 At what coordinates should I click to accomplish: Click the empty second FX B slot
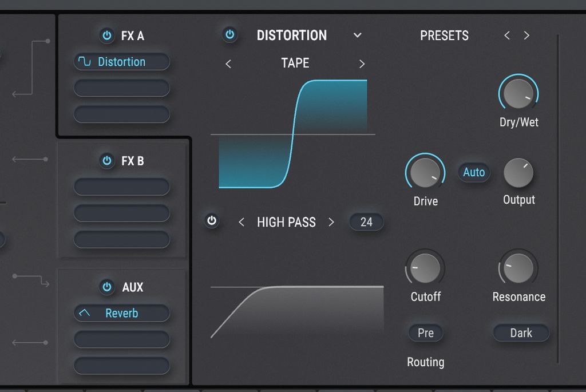(121, 213)
